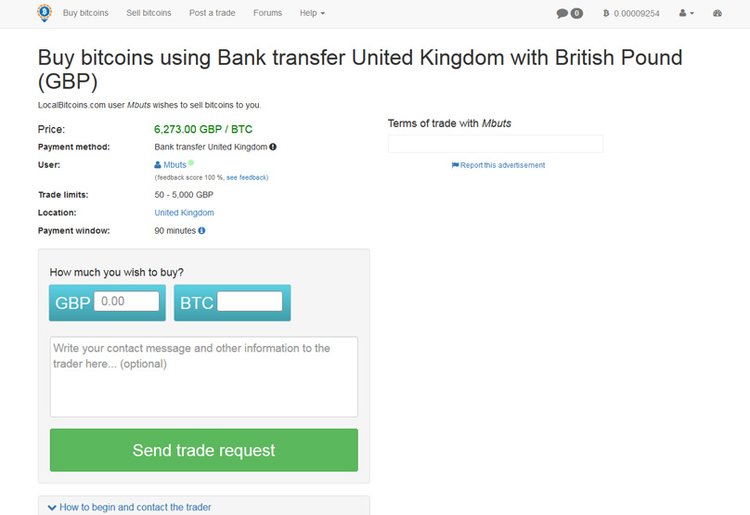Image resolution: width=750 pixels, height=515 pixels.
Task: Open the Forums page
Action: click(268, 13)
